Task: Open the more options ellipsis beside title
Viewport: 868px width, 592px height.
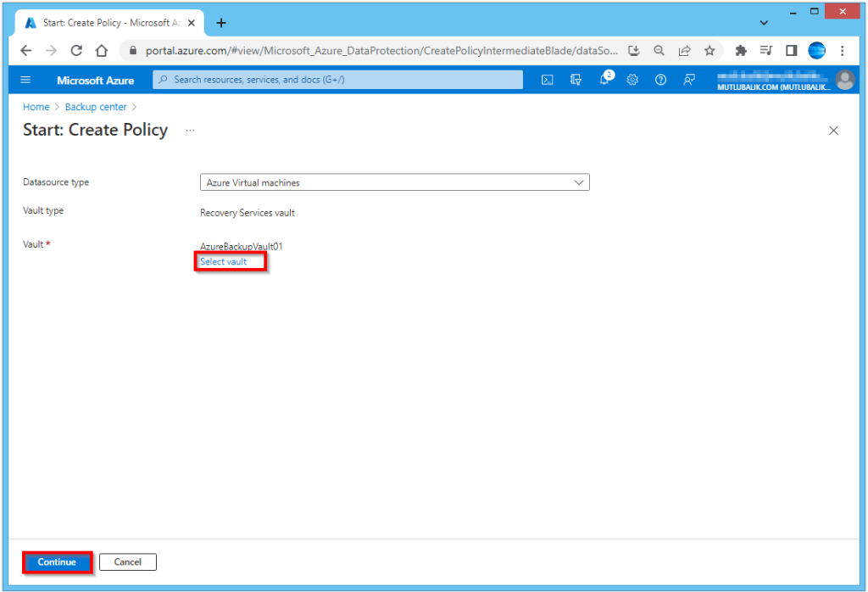Action: (x=190, y=131)
